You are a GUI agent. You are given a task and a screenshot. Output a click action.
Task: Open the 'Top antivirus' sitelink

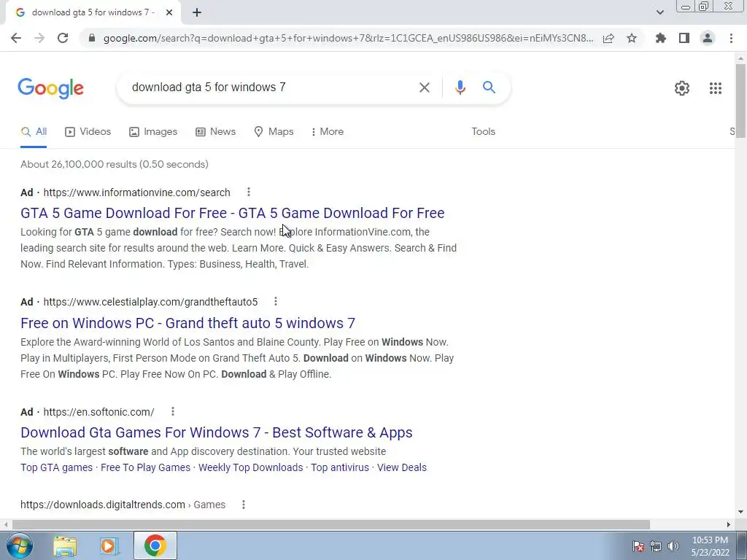click(340, 467)
